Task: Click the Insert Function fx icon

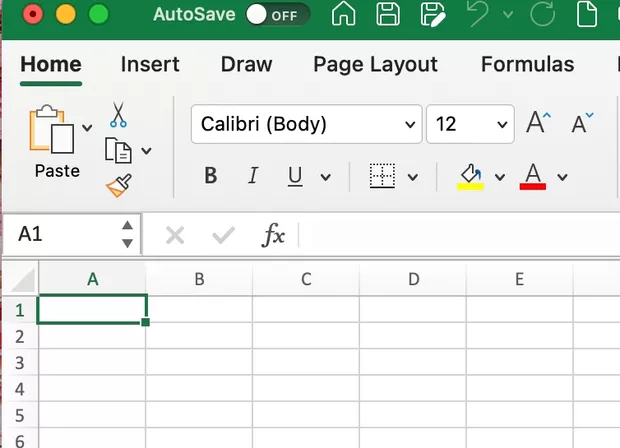Action: point(273,235)
